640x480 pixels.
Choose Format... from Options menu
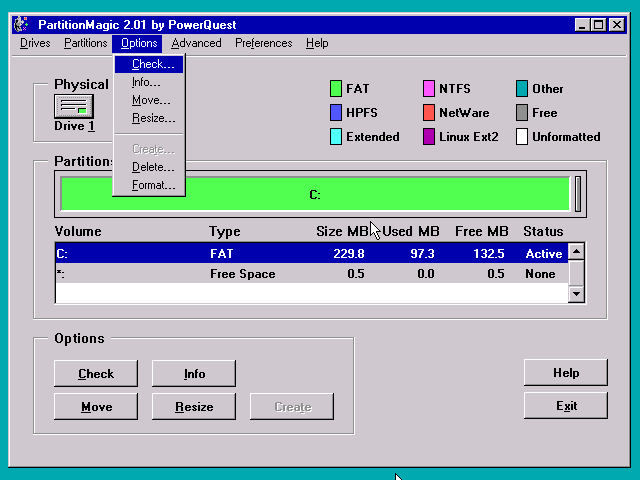pyautogui.click(x=149, y=185)
